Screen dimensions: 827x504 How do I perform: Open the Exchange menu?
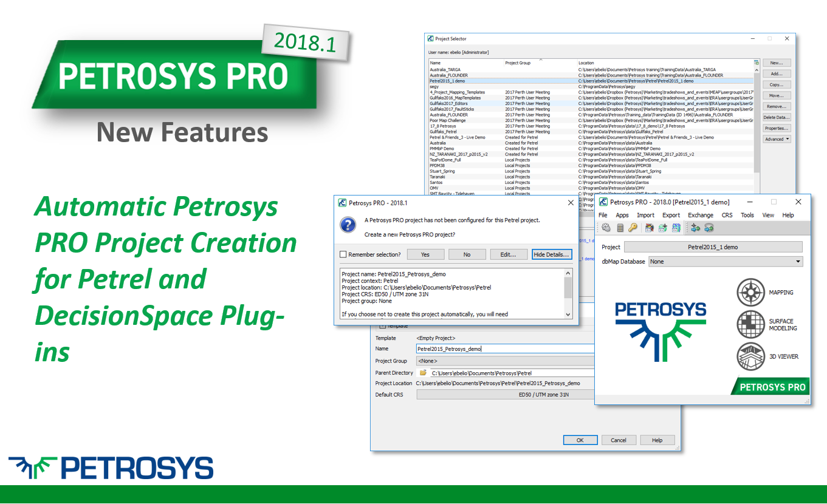pos(701,215)
